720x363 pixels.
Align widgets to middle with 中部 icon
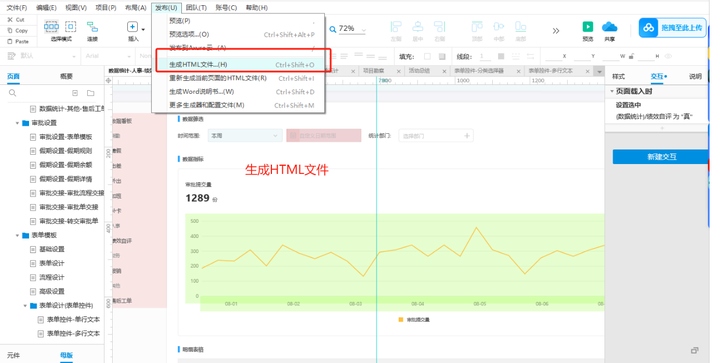click(x=499, y=27)
